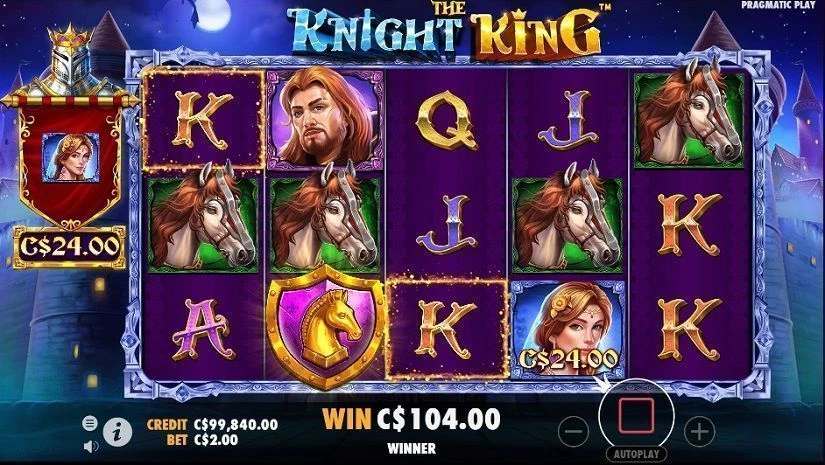Image resolution: width=825 pixels, height=465 pixels.
Task: Select the long-haired knight portrait symbol
Action: point(325,118)
